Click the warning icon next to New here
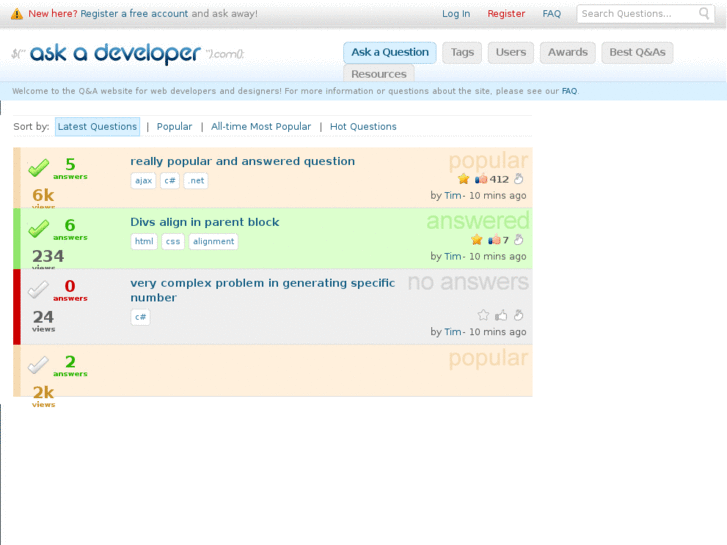 (x=17, y=14)
